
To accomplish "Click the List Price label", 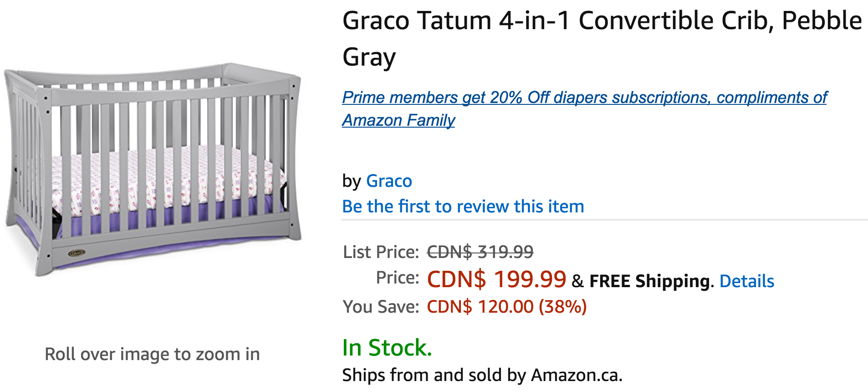I will point(381,252).
